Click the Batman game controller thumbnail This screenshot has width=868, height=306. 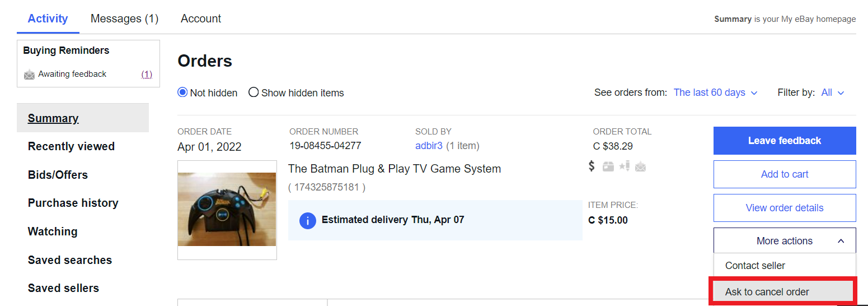click(x=227, y=210)
